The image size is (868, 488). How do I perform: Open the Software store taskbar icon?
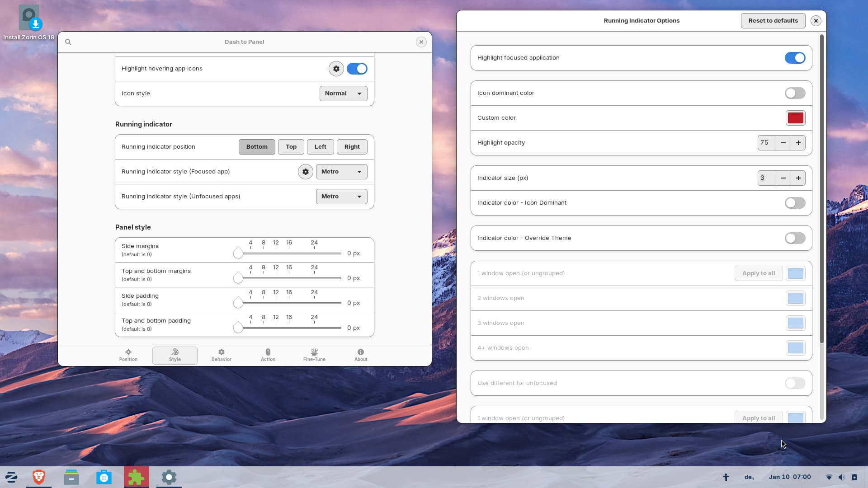104,477
